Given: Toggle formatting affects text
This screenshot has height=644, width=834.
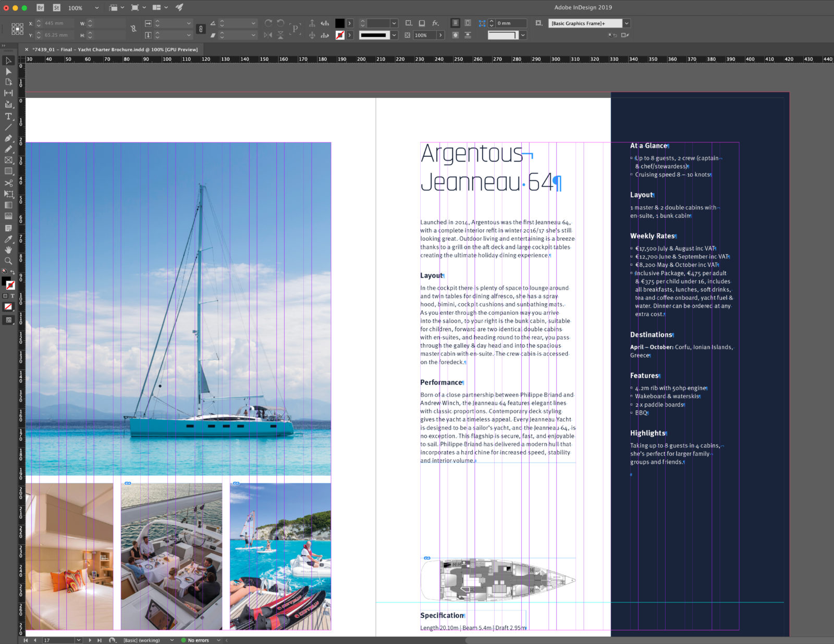Looking at the screenshot, I should click(13, 295).
